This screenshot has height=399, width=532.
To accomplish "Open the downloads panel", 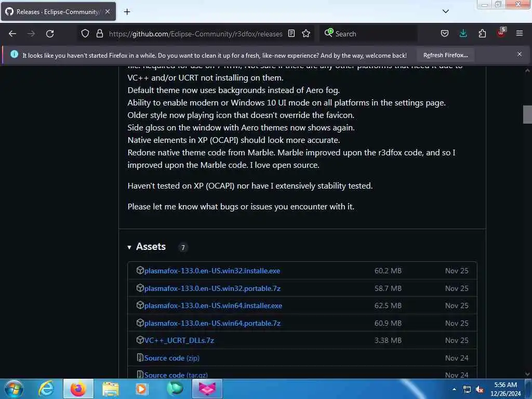I will coord(463,33).
